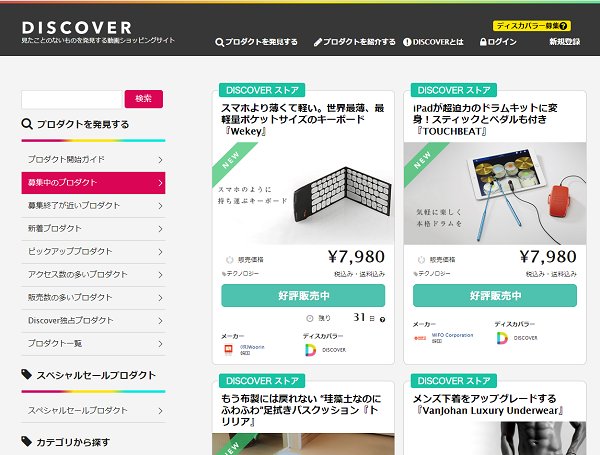Expand the プロダクト開始ガイド chevron

(160, 160)
